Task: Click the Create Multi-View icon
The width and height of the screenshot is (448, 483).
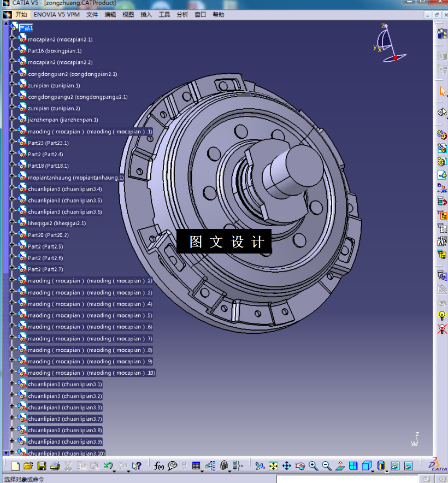Action: point(353,466)
